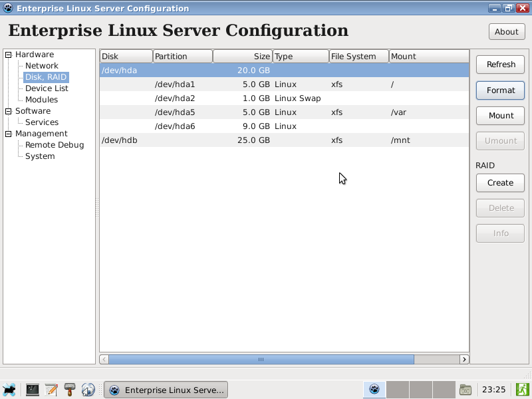Open the removable drives tray icon
Image resolution: width=532 pixels, height=399 pixels.
[x=465, y=390]
